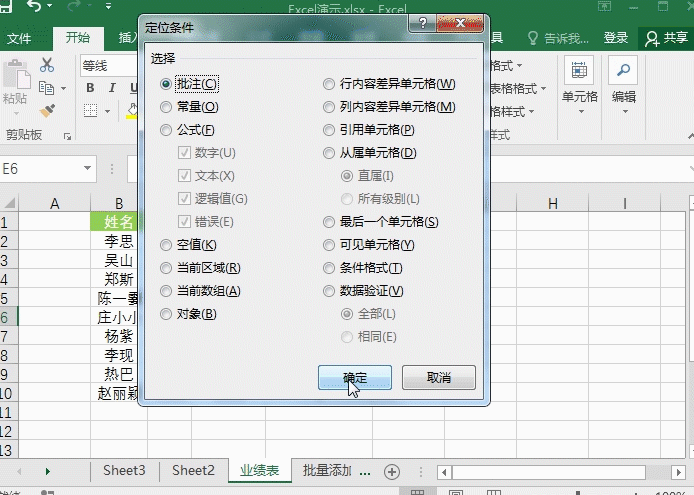
Task: Switch to Sheet3 tab
Action: 124,470
